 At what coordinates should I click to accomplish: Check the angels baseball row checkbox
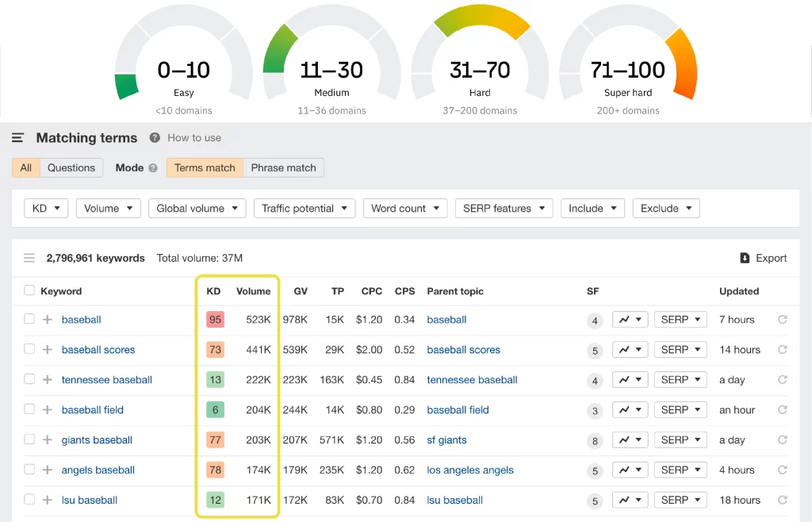[29, 469]
